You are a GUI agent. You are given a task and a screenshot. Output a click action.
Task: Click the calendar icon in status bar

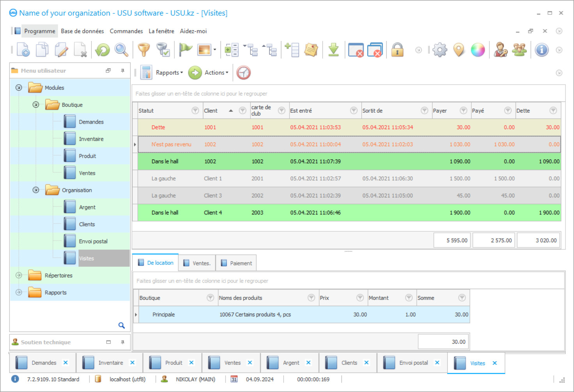(234, 379)
